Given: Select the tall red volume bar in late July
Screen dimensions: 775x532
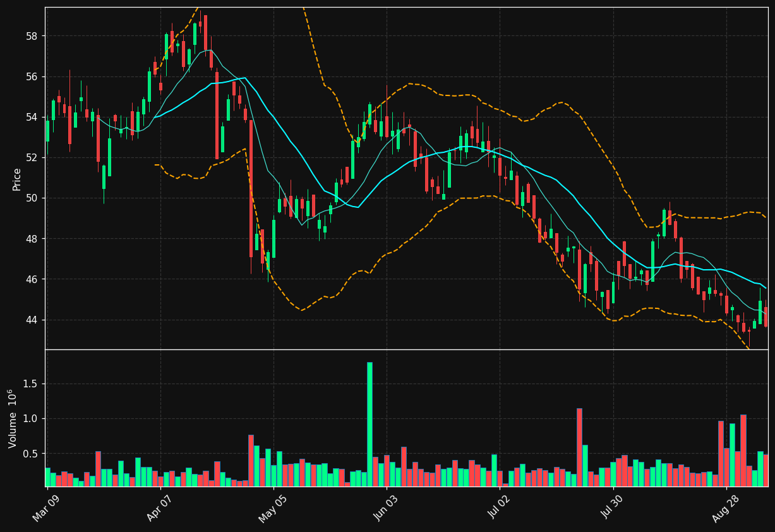Looking at the screenshot, I should pos(579,447).
